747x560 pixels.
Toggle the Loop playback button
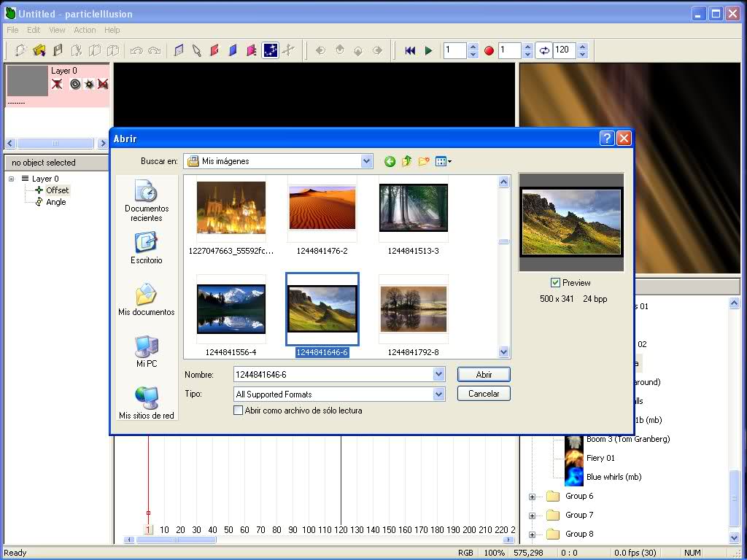(543, 50)
